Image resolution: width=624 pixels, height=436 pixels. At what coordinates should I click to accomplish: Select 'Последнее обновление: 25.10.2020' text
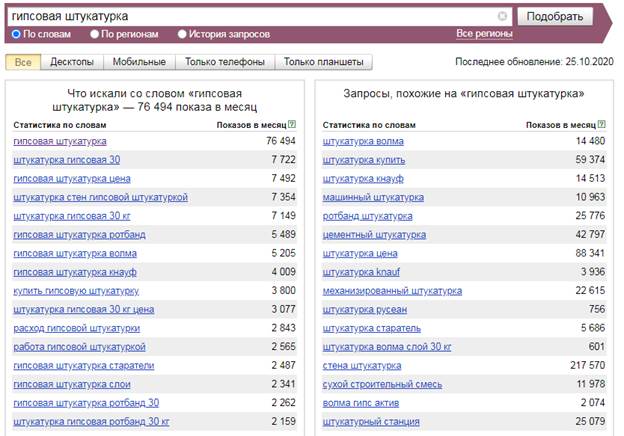pyautogui.click(x=534, y=62)
